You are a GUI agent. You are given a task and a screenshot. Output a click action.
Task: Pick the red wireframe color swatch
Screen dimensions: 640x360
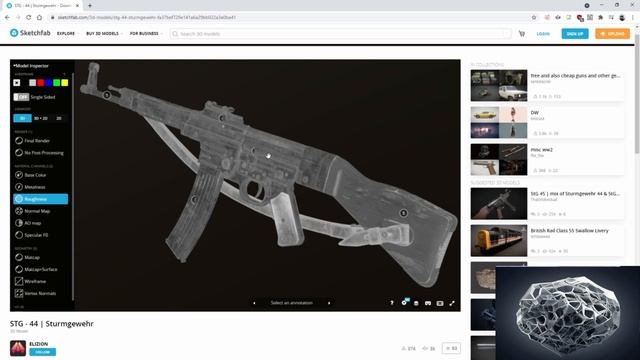41,83
